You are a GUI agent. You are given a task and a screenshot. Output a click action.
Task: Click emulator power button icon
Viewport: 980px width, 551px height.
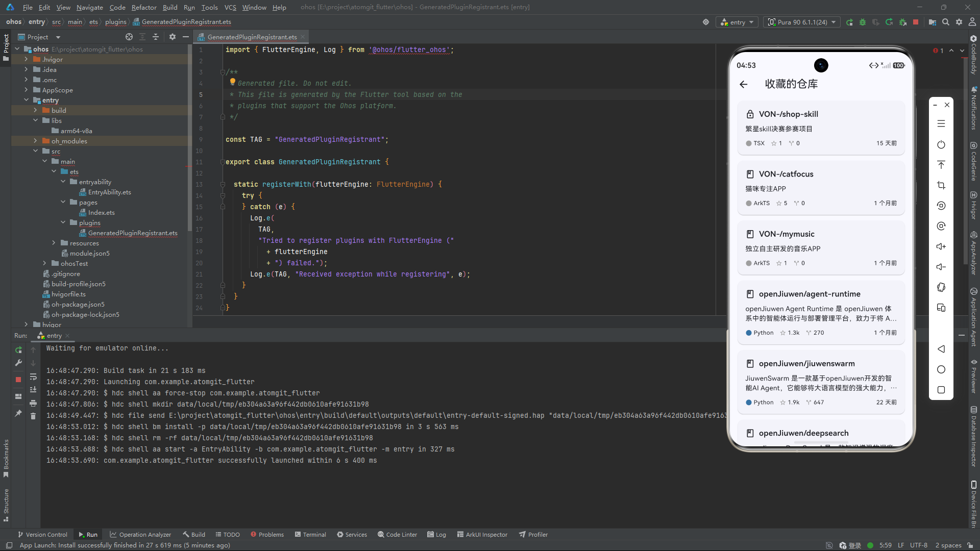tap(941, 144)
